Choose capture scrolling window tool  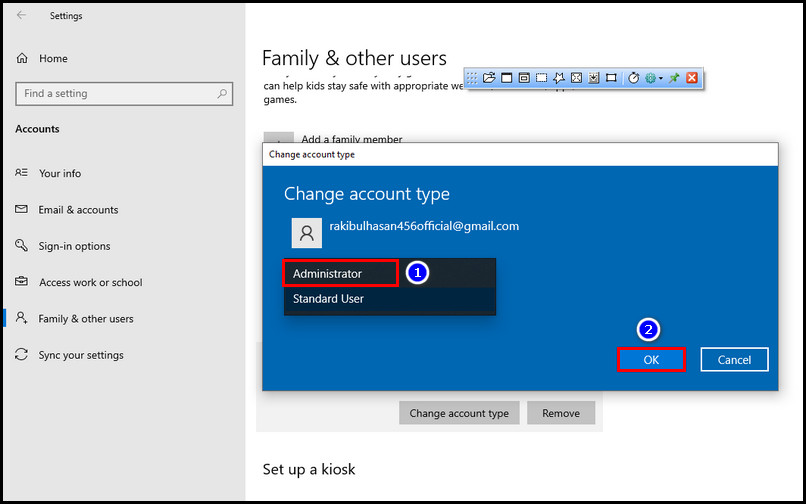coord(593,78)
